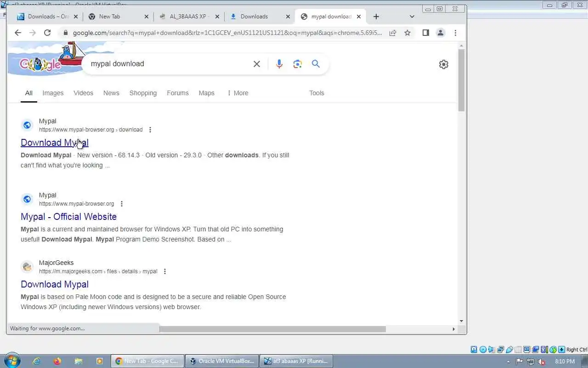Viewport: 588px width, 368px height.
Task: Reload the Google search page
Action: [x=47, y=33]
